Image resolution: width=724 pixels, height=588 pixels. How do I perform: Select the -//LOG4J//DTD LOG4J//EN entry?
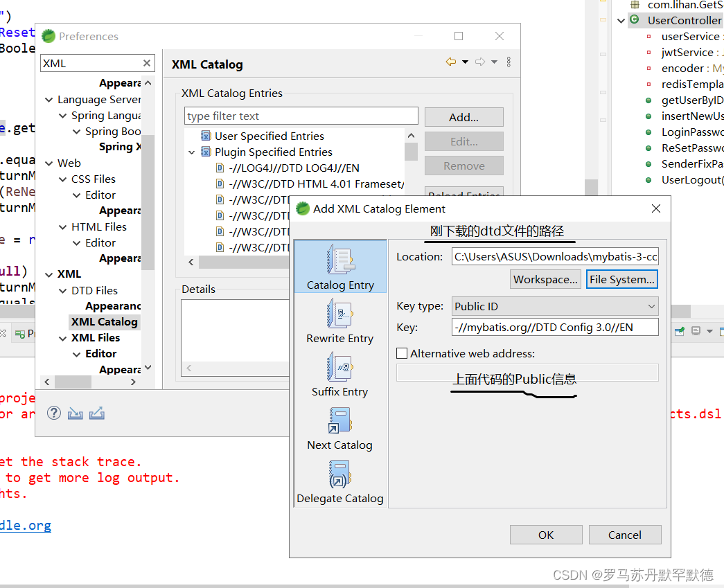[x=294, y=168]
